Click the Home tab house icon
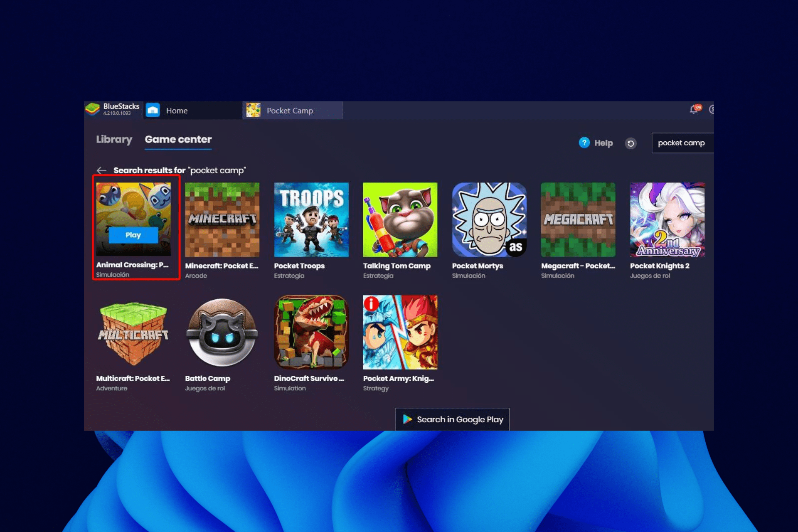This screenshot has height=532, width=798. pos(153,110)
